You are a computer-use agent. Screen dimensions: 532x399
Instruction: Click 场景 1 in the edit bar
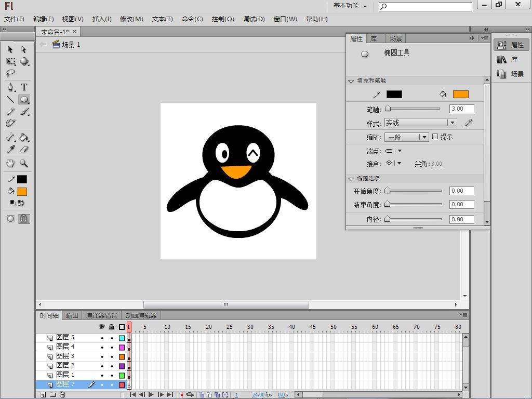[67, 45]
